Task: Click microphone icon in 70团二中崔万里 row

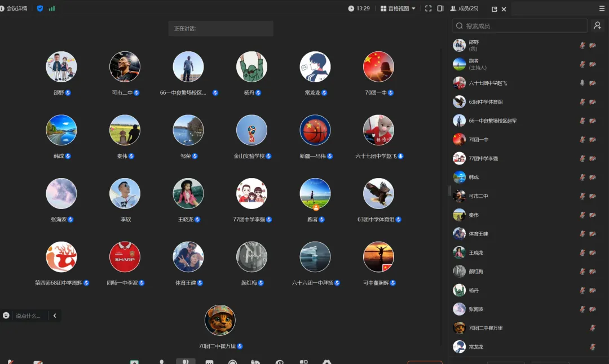Action: coord(592,328)
